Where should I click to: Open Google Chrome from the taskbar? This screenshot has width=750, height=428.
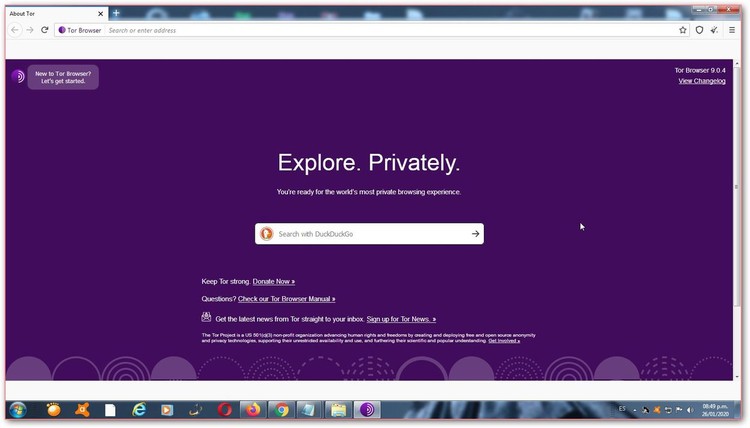[x=281, y=410]
